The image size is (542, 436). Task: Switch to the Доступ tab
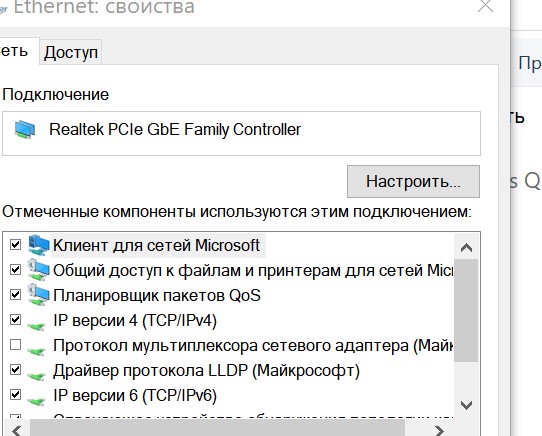pyautogui.click(x=71, y=53)
